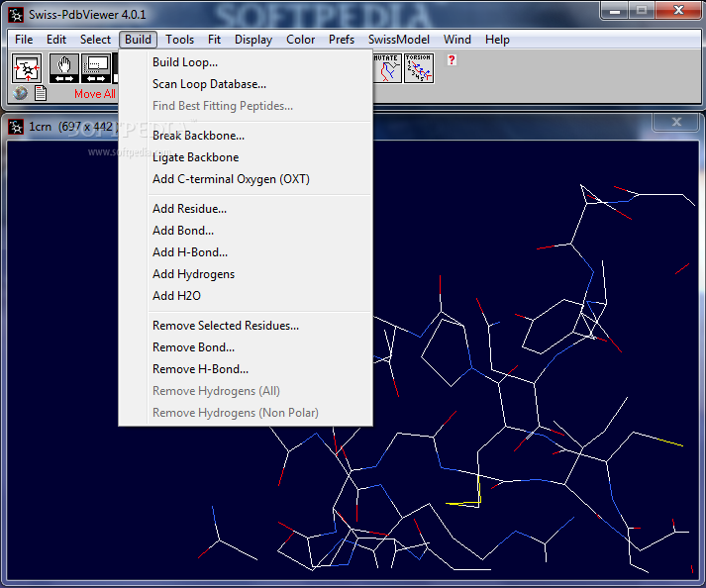Click the Mutate tool icon
The width and height of the screenshot is (706, 588).
coord(386,68)
